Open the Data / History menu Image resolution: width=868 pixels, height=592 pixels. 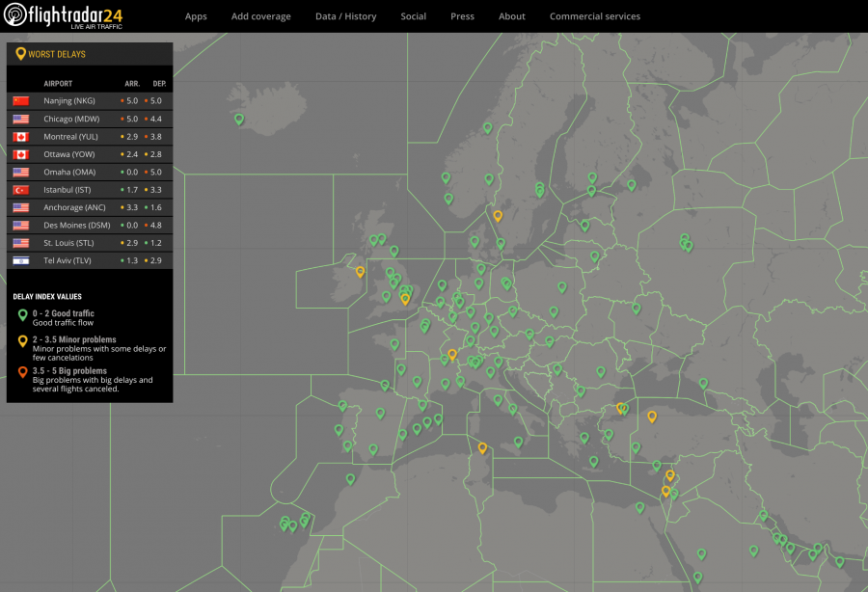(345, 16)
